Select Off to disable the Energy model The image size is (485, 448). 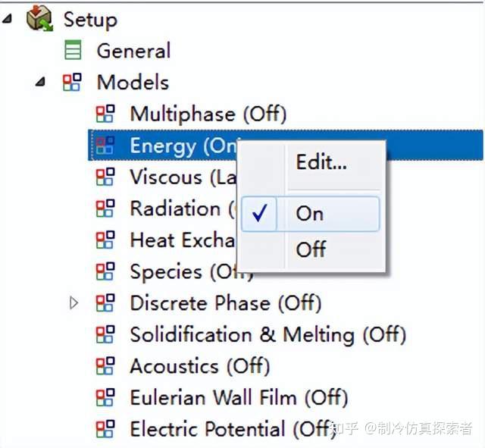point(311,249)
